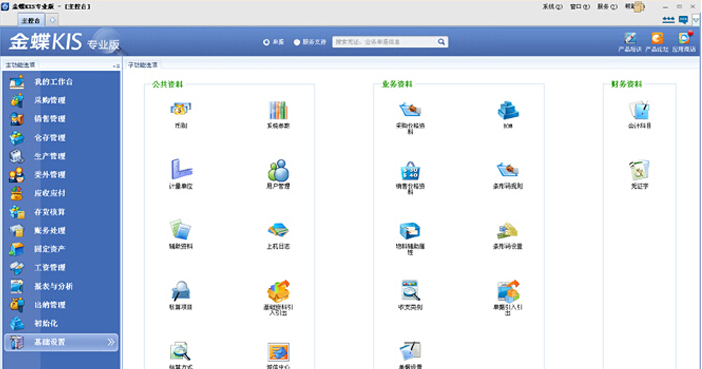This screenshot has width=702, height=369.
Task: Open 工资管理 payroll module
Action: click(x=62, y=268)
